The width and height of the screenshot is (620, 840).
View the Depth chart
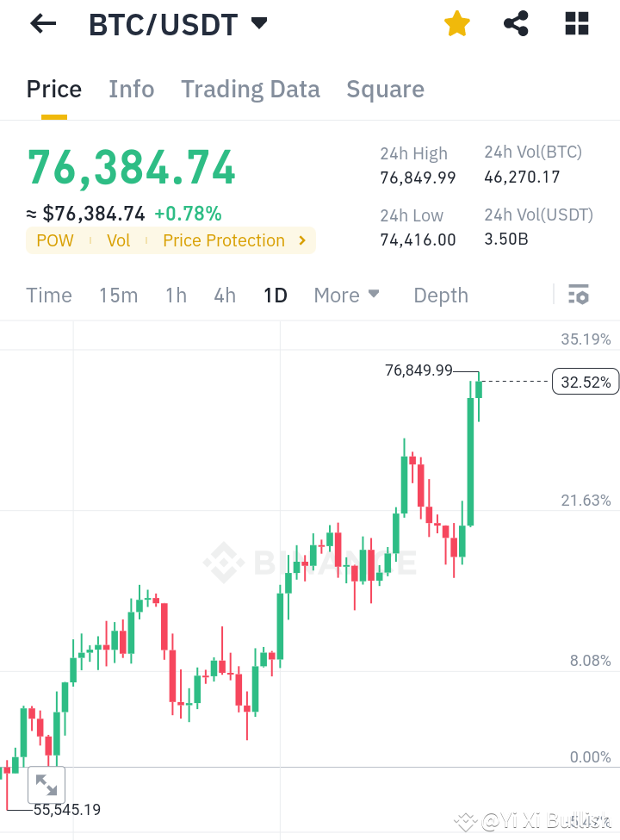tap(440, 295)
